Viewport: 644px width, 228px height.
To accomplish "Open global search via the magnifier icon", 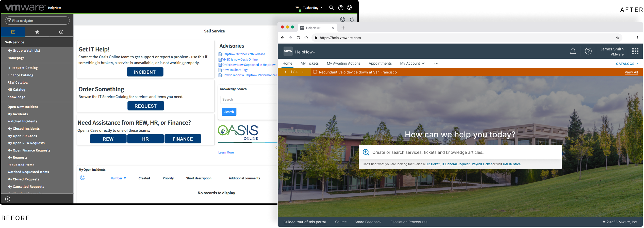I will tap(331, 8).
